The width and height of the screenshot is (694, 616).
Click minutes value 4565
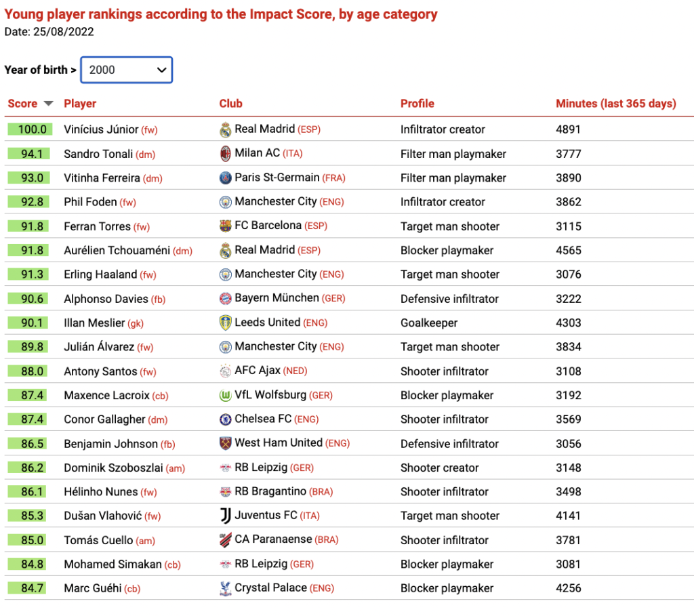569,251
